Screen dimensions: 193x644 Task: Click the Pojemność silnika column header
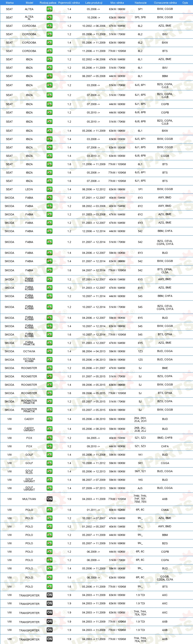click(x=69, y=3)
